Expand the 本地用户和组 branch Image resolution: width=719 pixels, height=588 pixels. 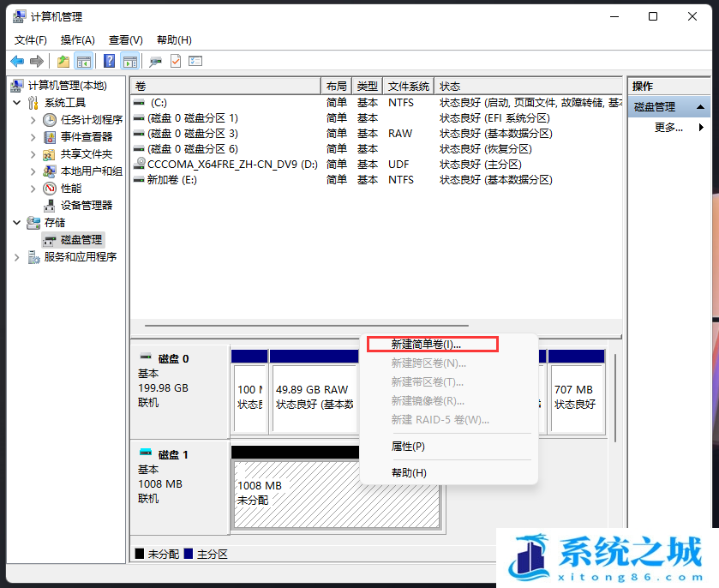click(33, 171)
